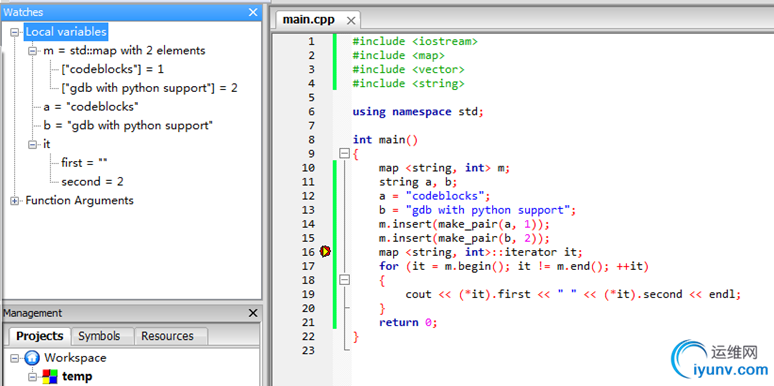This screenshot has width=774, height=386.
Task: Click line number 1 in the margin
Action: [x=311, y=41]
